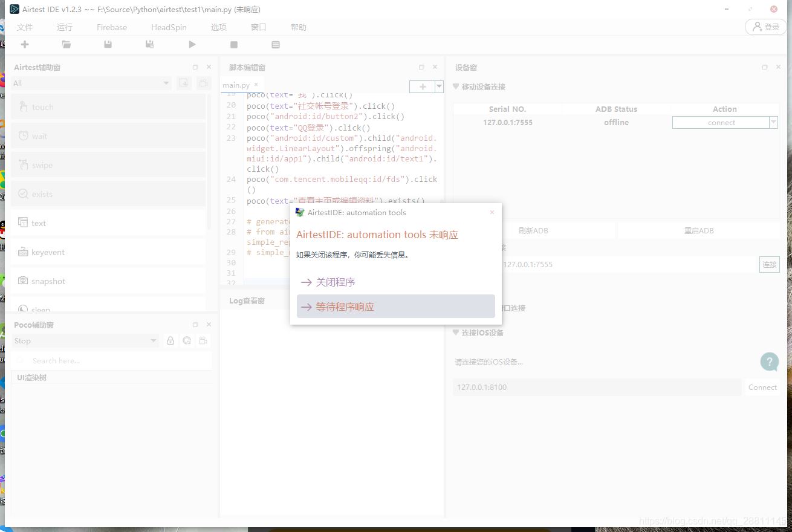Click the 登录 login button
This screenshot has width=792, height=532.
click(766, 27)
